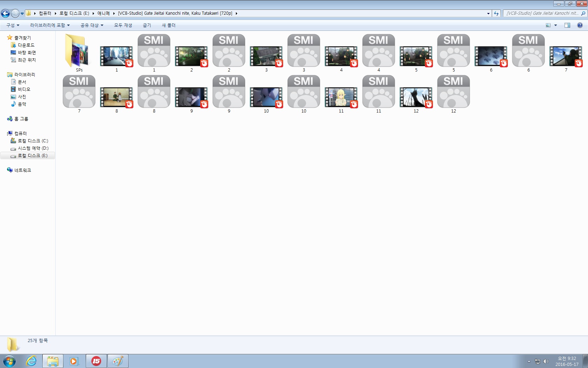Viewport: 588px width, 368px height.
Task: Launch Internet Explorer from taskbar
Action: pos(31,361)
